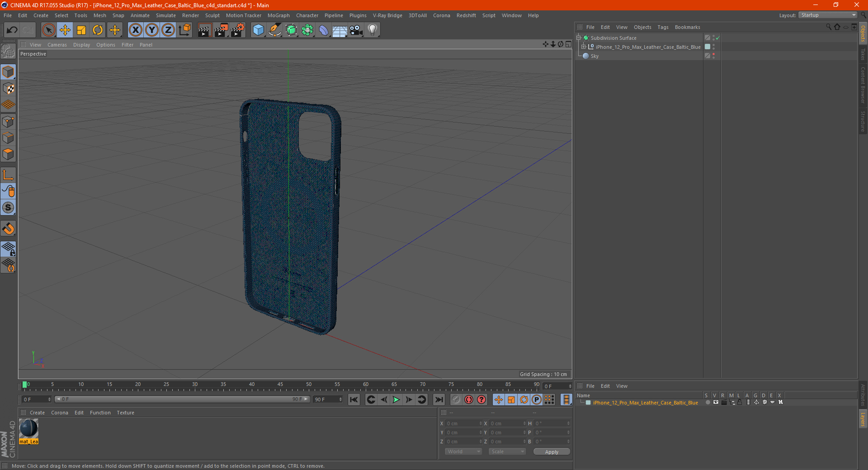This screenshot has height=470, width=868.
Task: Open Render to Picture Viewer
Action: point(221,30)
